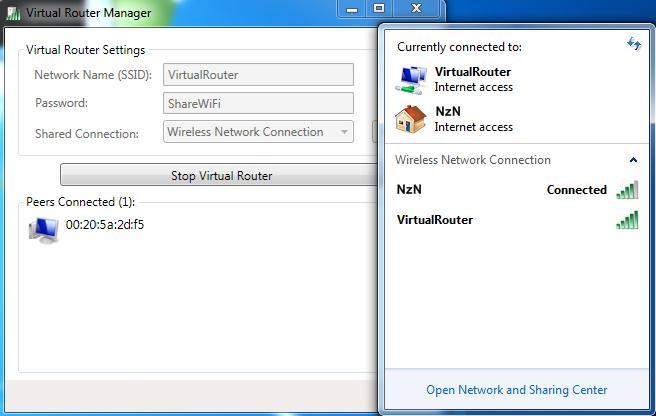656x416 pixels.
Task: Open Network and Sharing Center link
Action: [x=517, y=390]
